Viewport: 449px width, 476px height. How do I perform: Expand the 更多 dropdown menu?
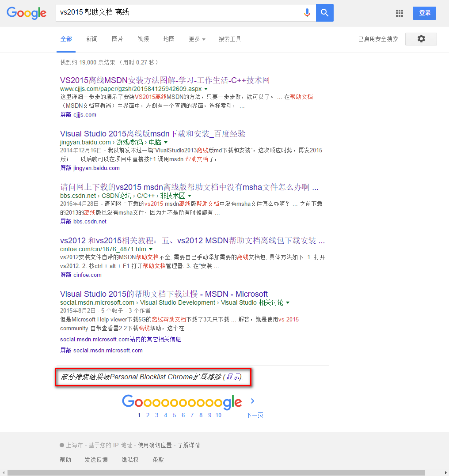tap(197, 39)
